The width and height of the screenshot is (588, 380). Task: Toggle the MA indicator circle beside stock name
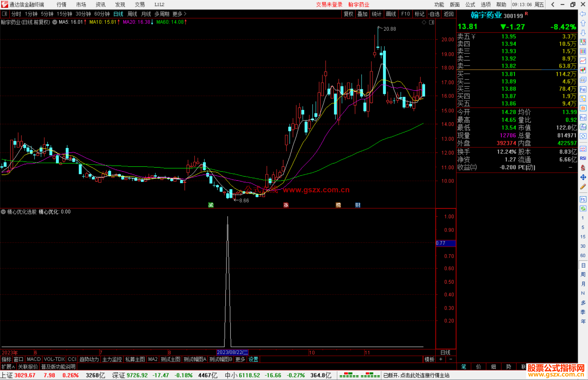click(55, 22)
